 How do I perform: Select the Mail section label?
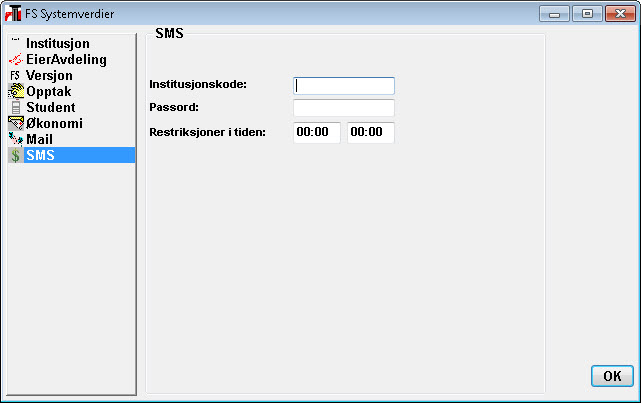(x=39, y=139)
